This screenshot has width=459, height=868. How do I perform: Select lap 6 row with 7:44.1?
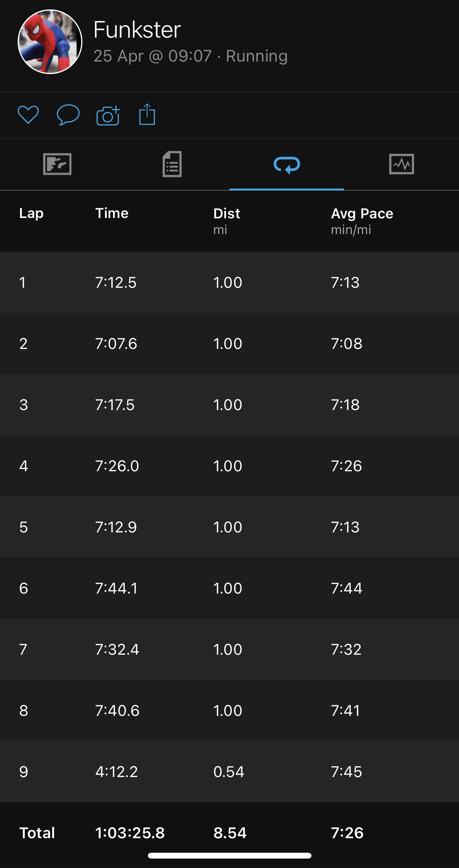[x=229, y=588]
